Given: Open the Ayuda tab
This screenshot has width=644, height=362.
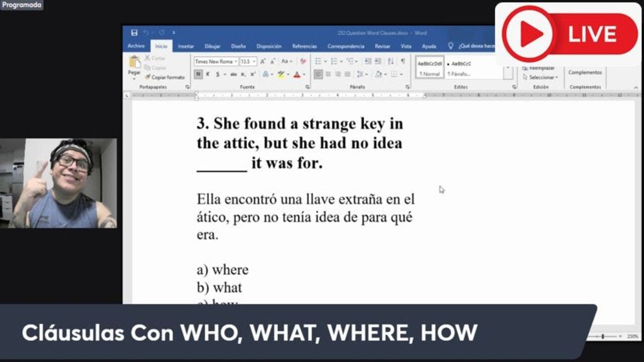Looking at the screenshot, I should [429, 46].
